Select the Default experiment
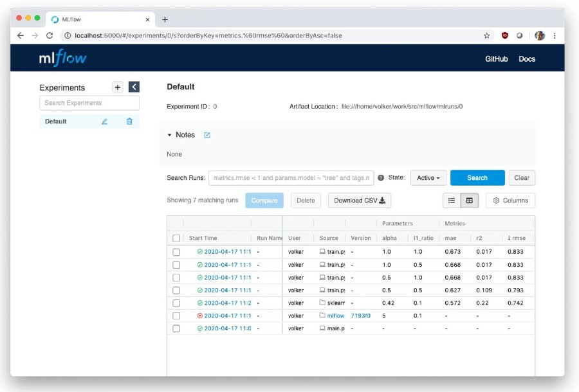This screenshot has height=392, width=579. (x=56, y=121)
